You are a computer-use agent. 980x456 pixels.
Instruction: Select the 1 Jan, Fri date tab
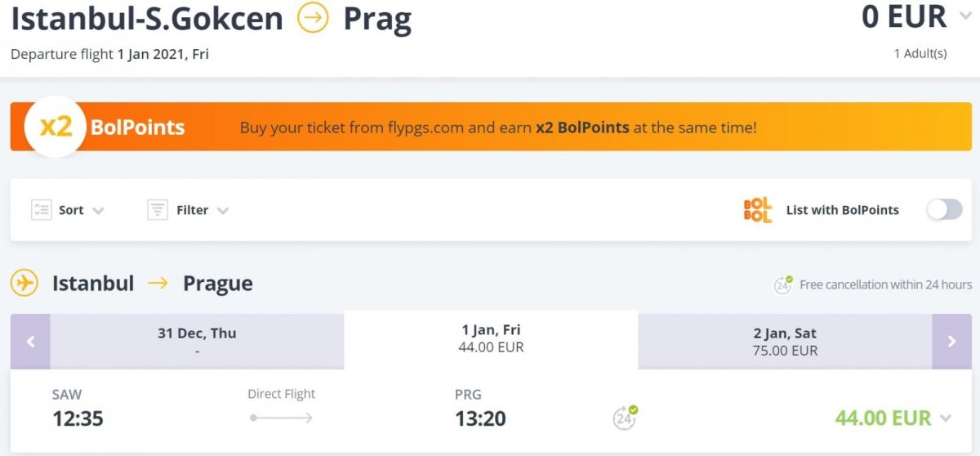pos(491,338)
